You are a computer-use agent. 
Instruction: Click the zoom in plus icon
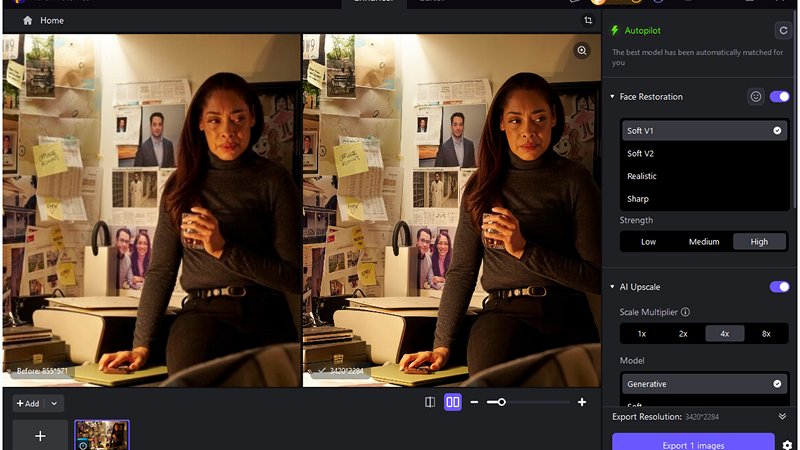pyautogui.click(x=582, y=402)
